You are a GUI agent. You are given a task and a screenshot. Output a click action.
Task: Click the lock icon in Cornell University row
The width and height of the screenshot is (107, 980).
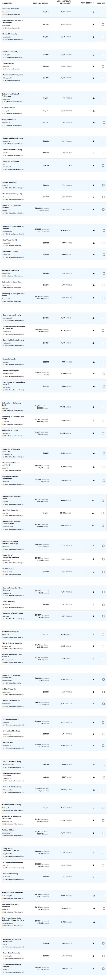coord(94,185)
